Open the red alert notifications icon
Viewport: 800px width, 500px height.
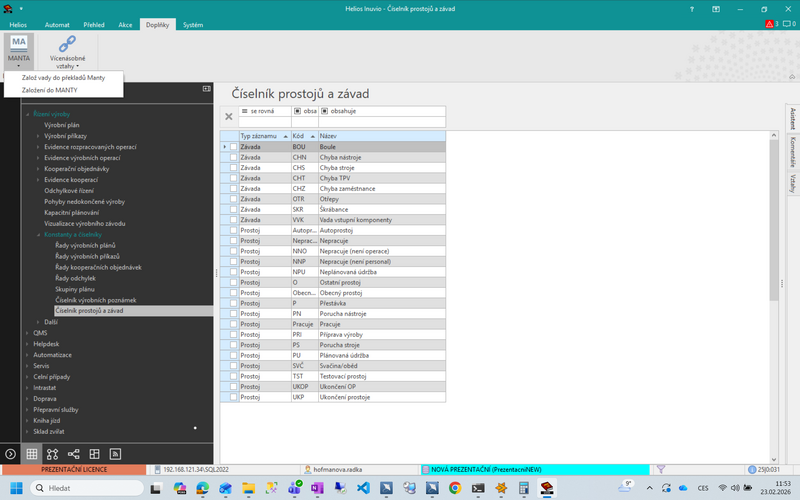click(769, 24)
